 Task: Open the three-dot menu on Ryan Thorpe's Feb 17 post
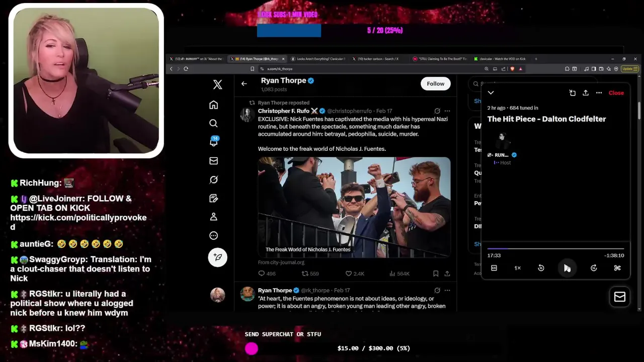(x=447, y=291)
